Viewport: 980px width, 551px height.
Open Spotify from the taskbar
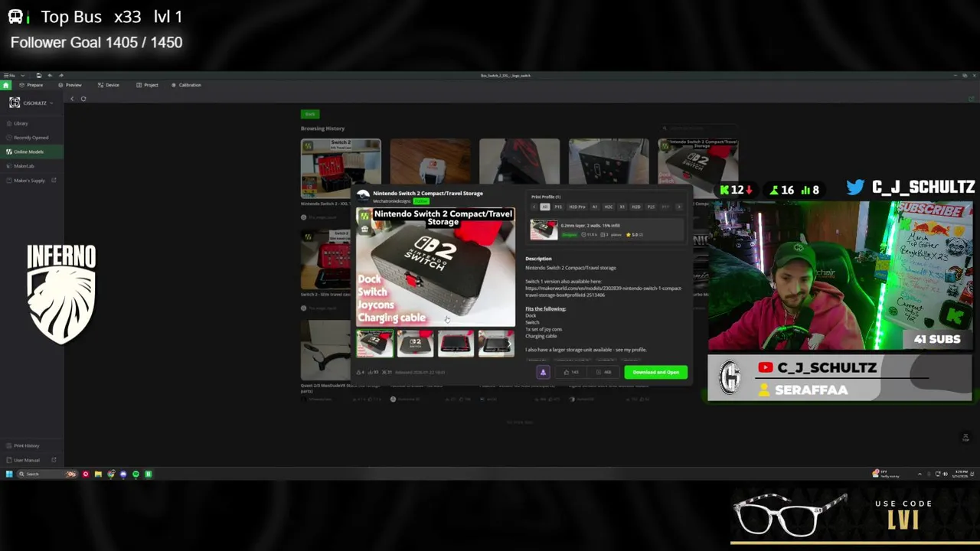tap(136, 474)
